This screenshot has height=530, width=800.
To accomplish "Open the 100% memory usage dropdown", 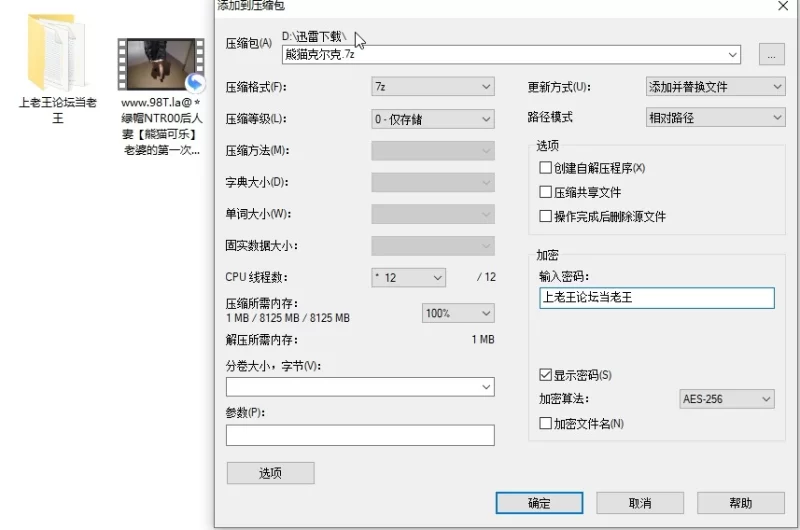I will 457,313.
